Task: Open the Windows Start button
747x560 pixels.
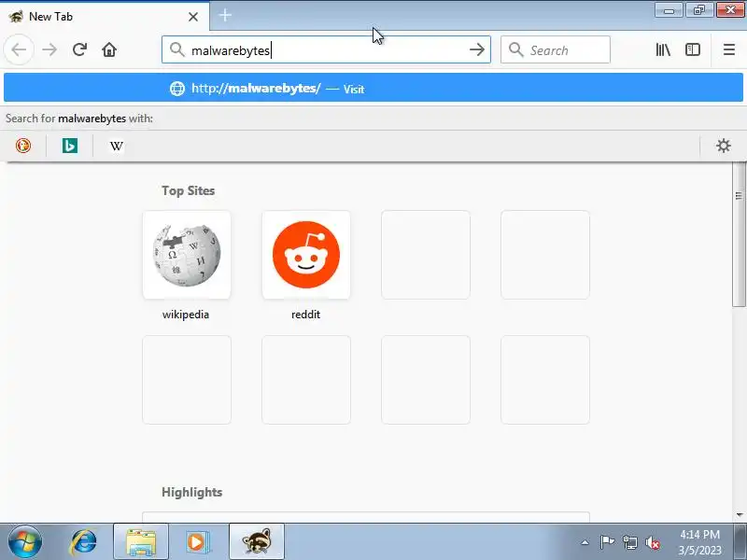Action: 24,541
